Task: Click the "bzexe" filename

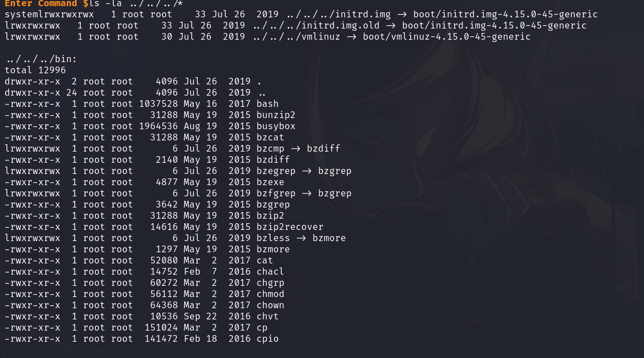Action: (x=270, y=182)
